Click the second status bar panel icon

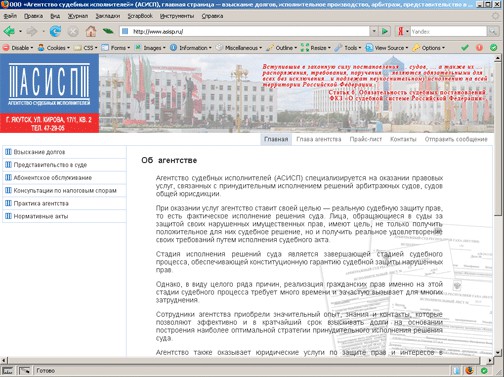click(x=24, y=370)
